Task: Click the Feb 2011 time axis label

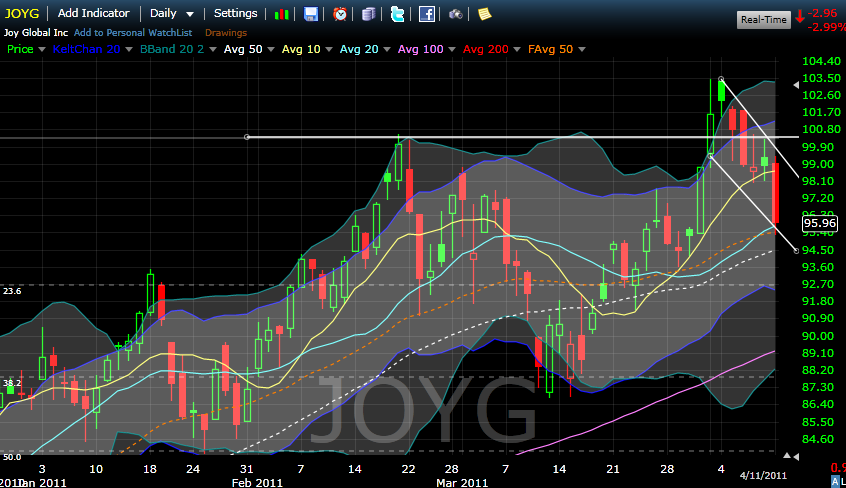Action: pyautogui.click(x=257, y=482)
